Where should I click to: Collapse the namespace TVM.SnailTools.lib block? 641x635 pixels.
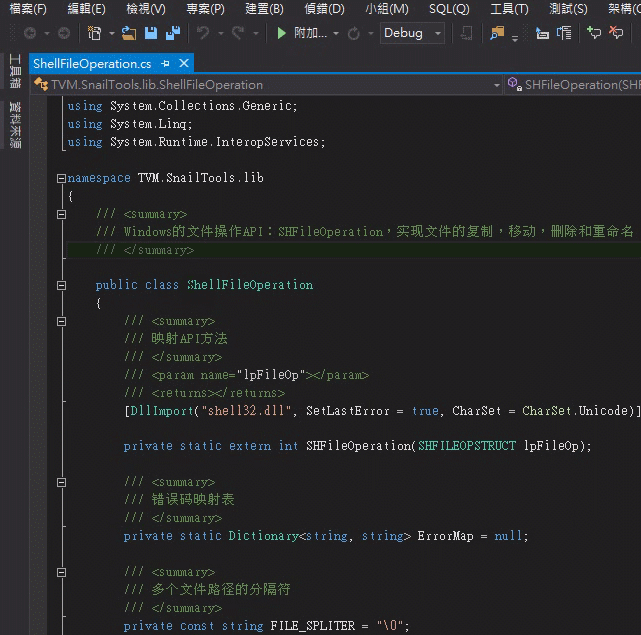click(x=61, y=178)
